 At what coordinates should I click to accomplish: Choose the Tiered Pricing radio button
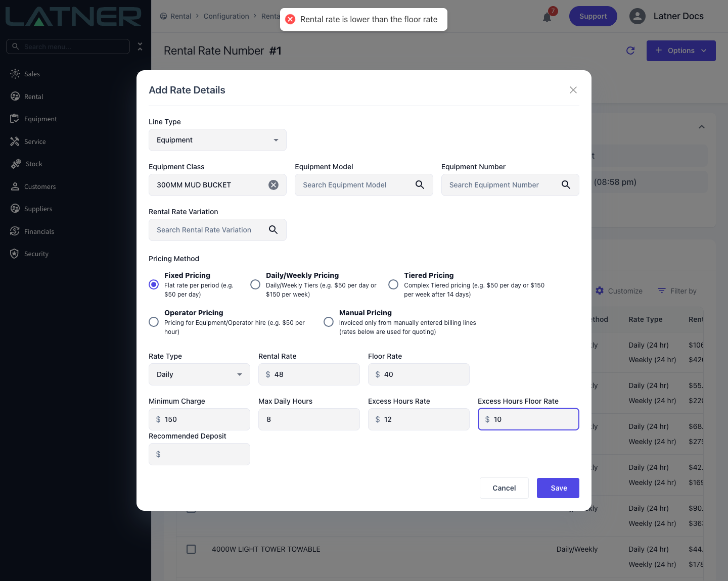(x=393, y=284)
